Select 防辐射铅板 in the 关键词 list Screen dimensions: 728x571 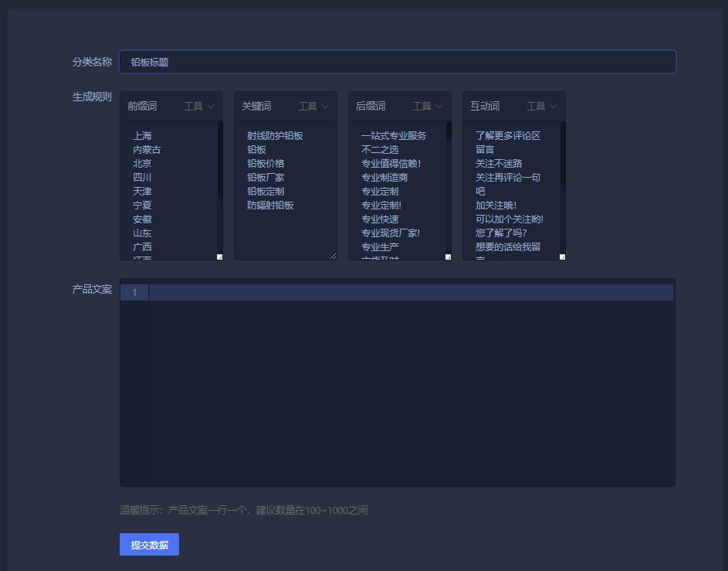pos(272,205)
